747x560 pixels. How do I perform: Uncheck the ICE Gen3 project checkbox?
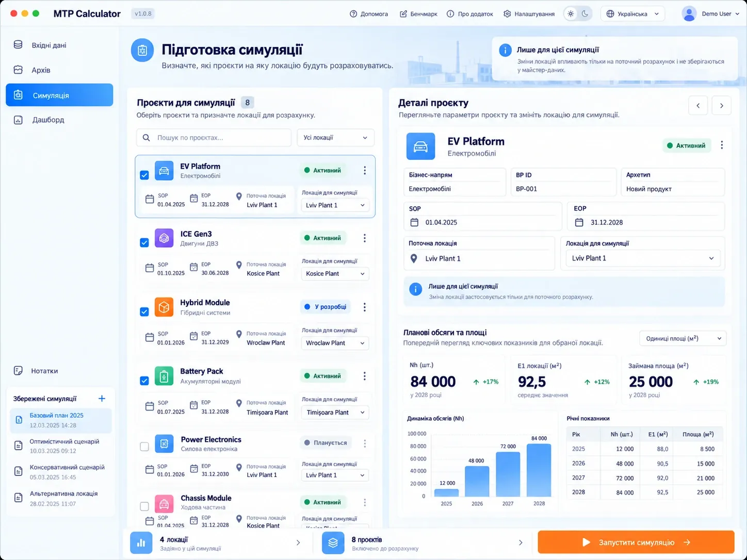pyautogui.click(x=144, y=243)
